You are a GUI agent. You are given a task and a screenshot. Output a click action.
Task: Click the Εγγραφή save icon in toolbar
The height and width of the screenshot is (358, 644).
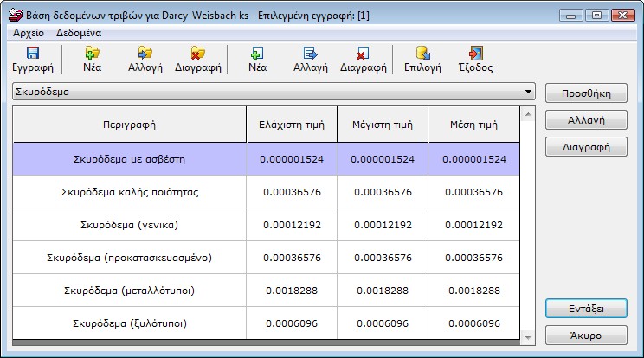tap(34, 54)
